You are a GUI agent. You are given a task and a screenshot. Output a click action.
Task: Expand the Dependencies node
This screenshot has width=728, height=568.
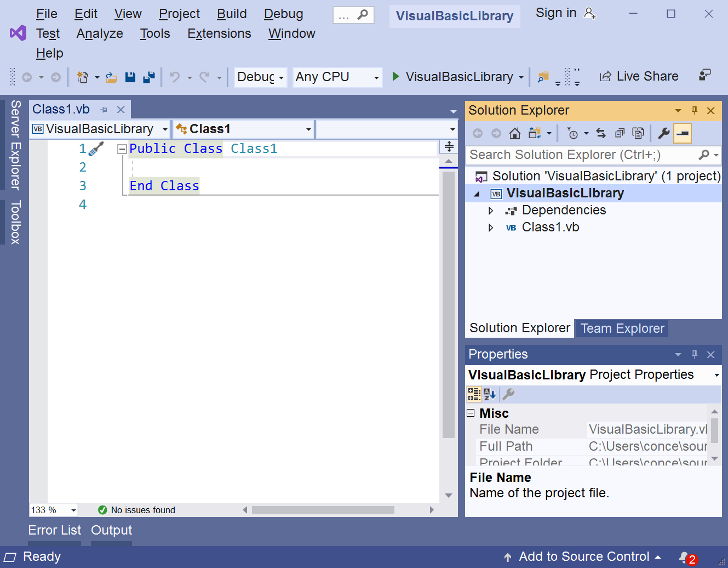[x=491, y=211]
